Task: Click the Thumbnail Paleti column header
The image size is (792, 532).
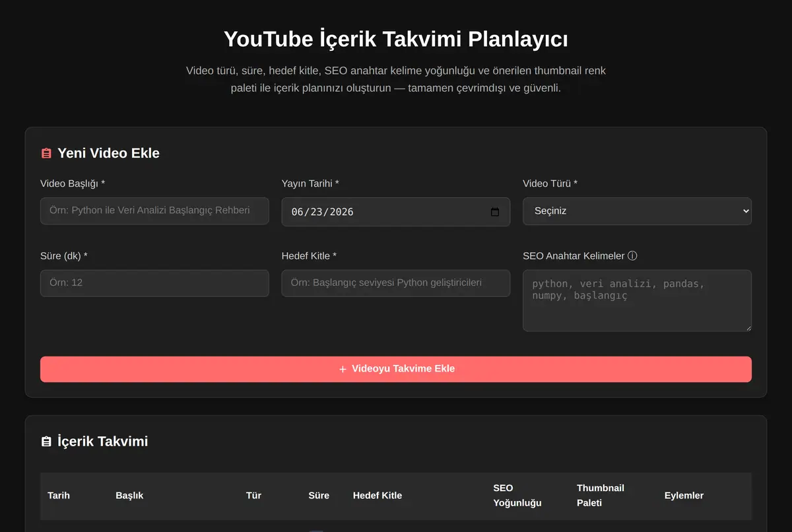Action: click(x=601, y=496)
